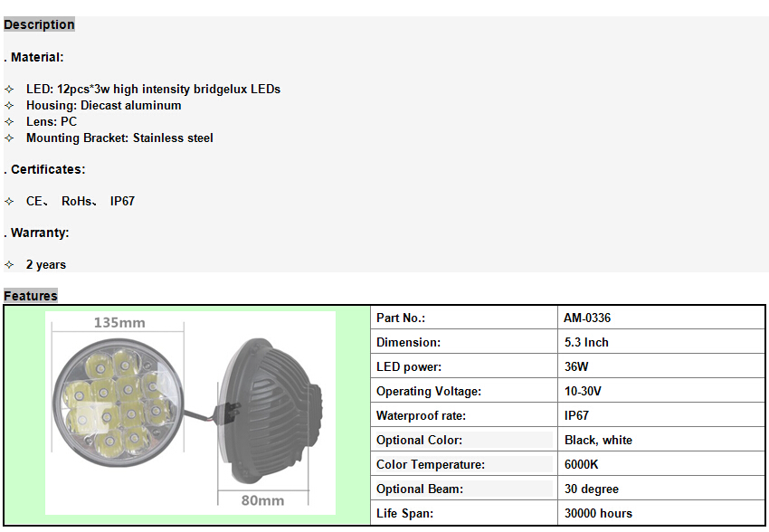769x532 pixels.
Task: Click the Color Temperature label
Action: [431, 464]
